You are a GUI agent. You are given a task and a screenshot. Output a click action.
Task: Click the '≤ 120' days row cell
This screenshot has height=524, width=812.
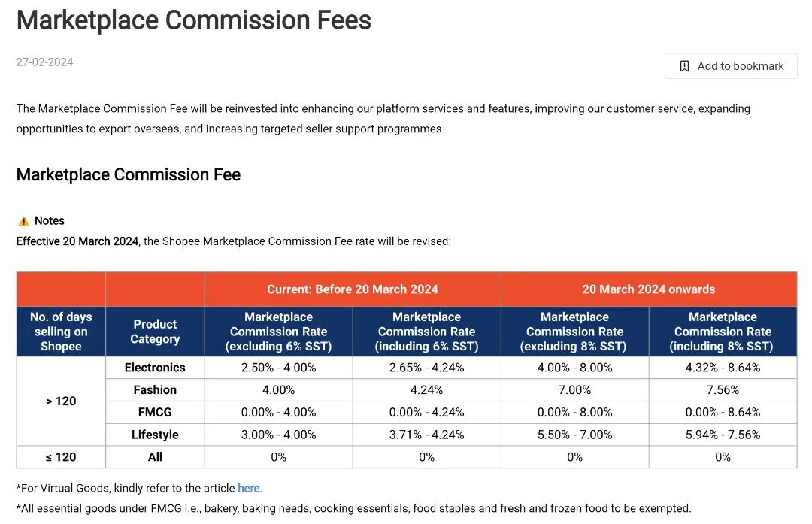click(x=61, y=457)
